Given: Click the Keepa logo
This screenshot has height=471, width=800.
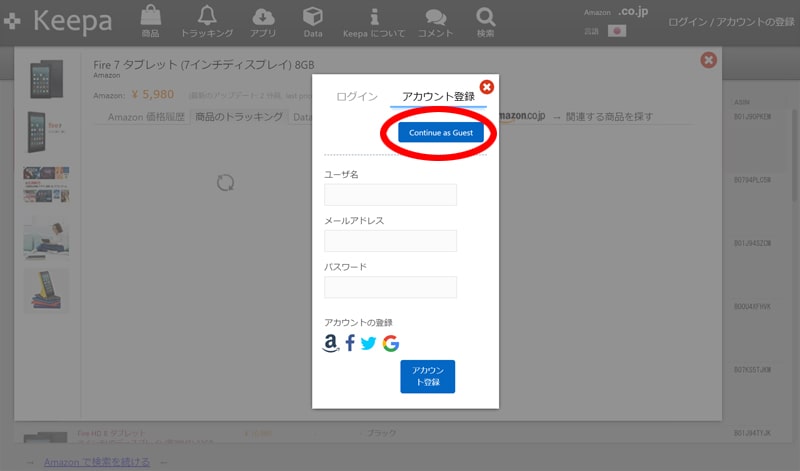Looking at the screenshot, I should [58, 21].
